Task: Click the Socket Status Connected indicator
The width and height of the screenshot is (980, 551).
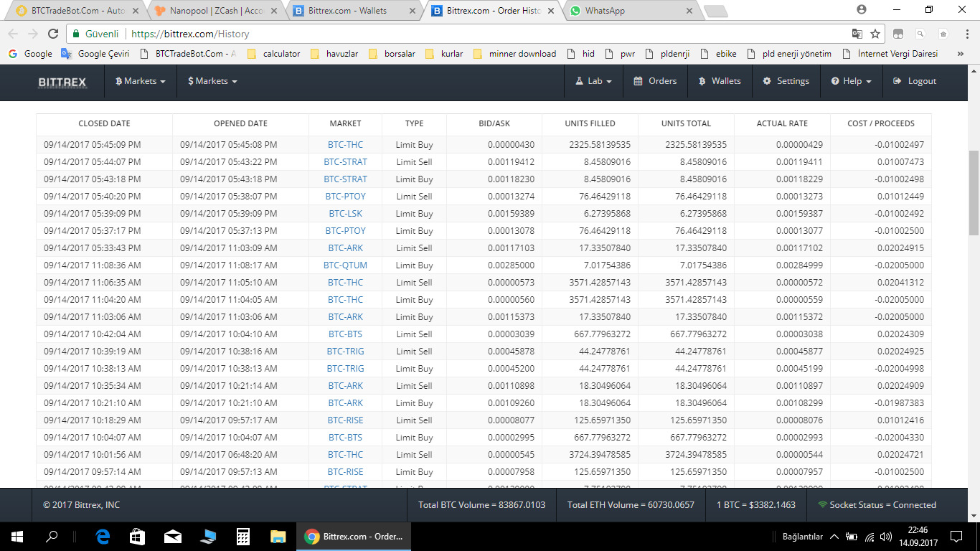Action: point(877,505)
